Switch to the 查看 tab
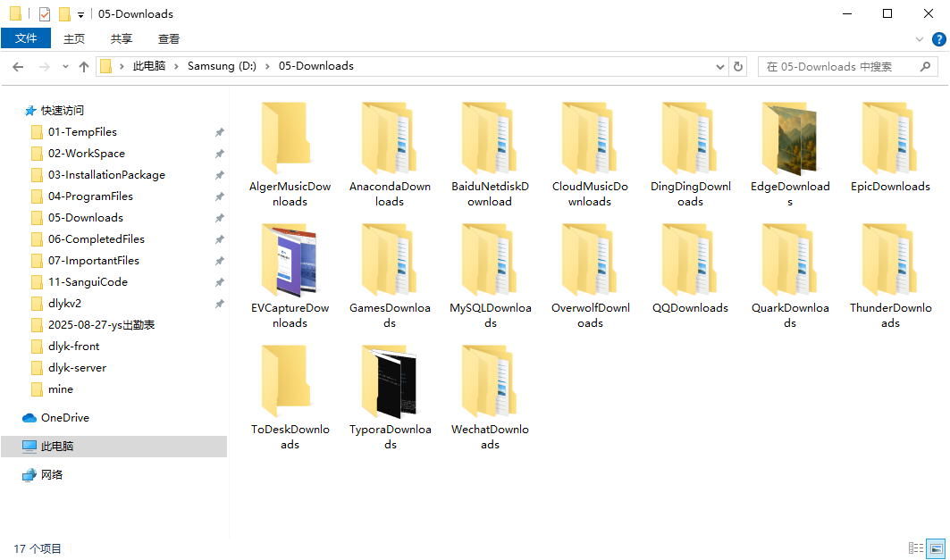Viewport: 950px width, 560px height. coord(169,38)
